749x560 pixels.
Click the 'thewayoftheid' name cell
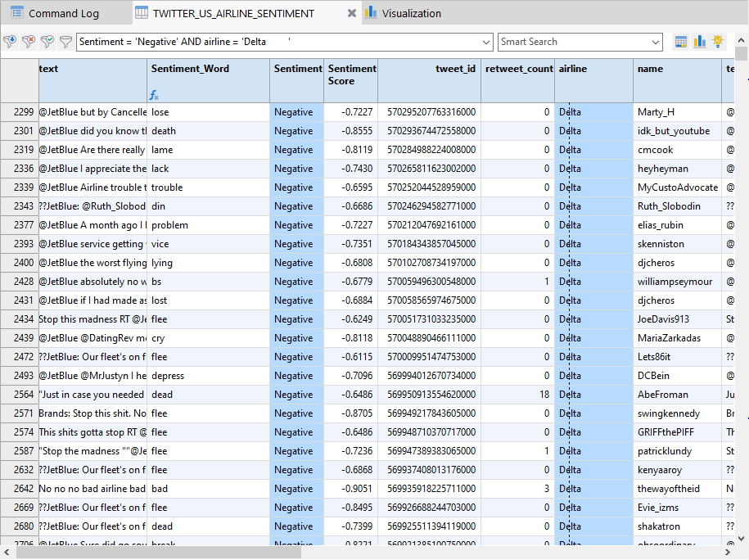(677, 489)
